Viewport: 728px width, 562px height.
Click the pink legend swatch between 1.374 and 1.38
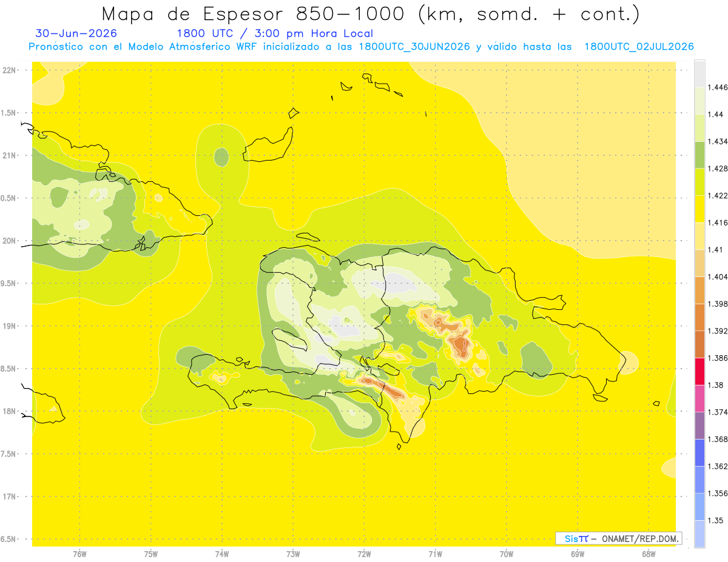point(699,398)
